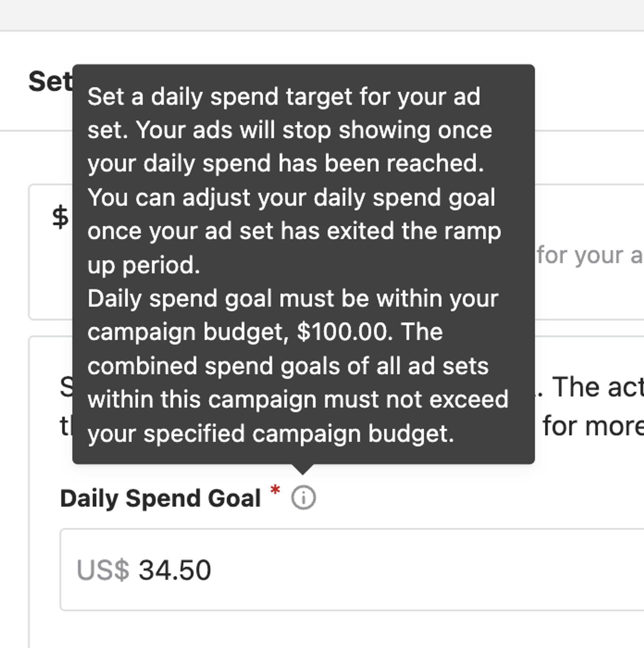
Task: Click the "for more" text at right
Action: 593,426
